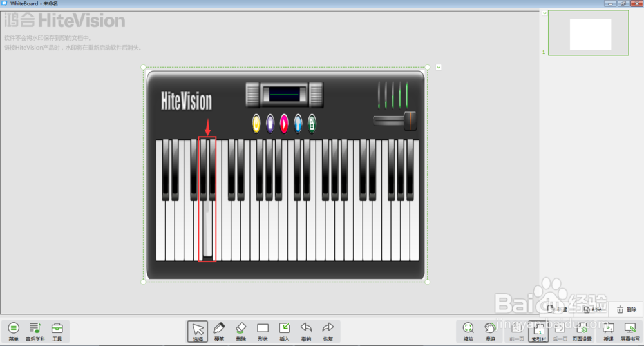Close the WhiteBoard window
Image resolution: width=644 pixels, height=346 pixels.
click(637, 3)
